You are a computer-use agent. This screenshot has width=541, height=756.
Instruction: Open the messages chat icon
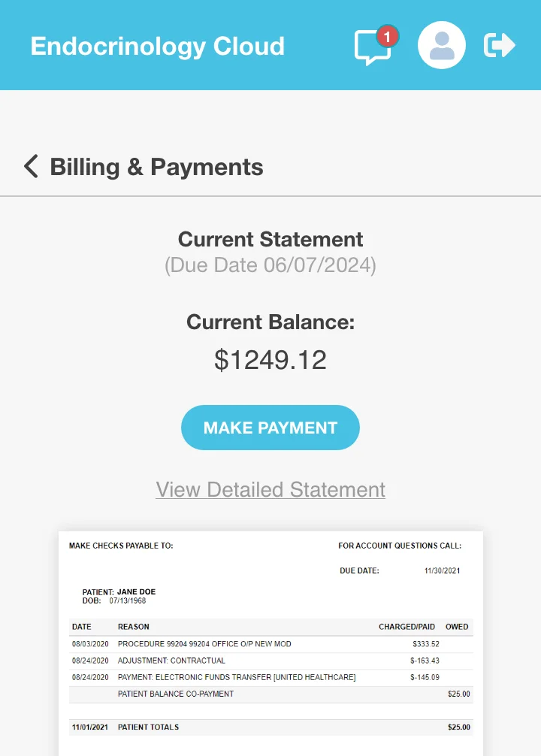click(x=372, y=48)
